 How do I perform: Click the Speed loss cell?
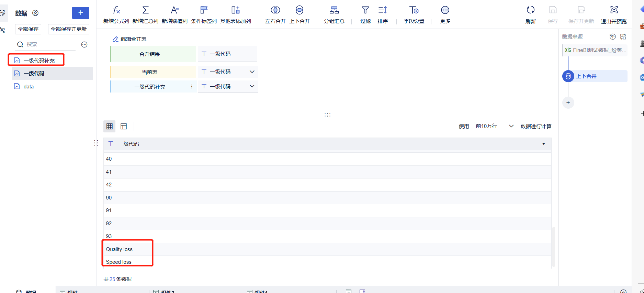327,262
